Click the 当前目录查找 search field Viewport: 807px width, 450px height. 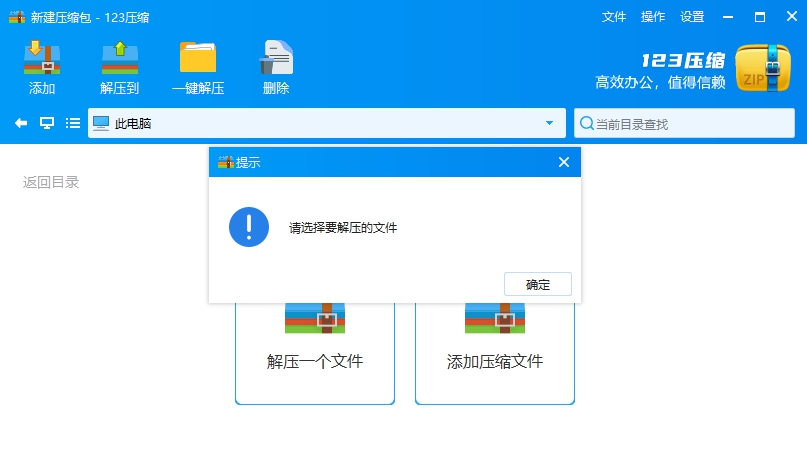click(684, 123)
